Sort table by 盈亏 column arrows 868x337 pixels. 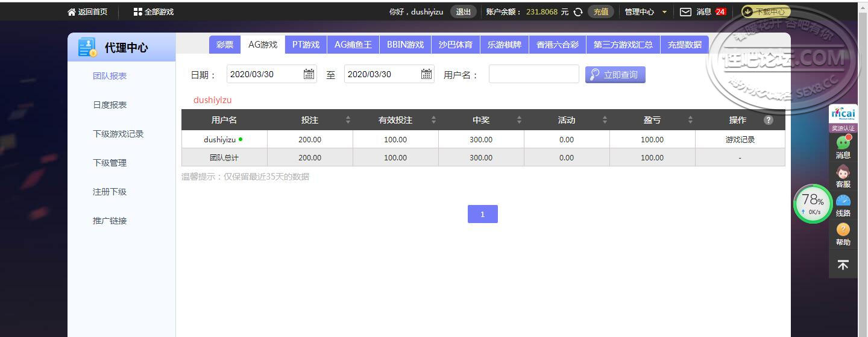pyautogui.click(x=690, y=120)
